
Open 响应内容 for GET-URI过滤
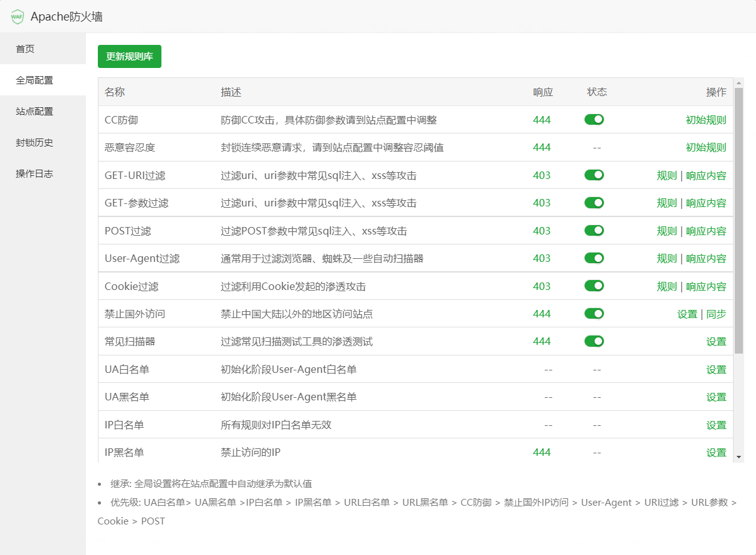tap(706, 175)
